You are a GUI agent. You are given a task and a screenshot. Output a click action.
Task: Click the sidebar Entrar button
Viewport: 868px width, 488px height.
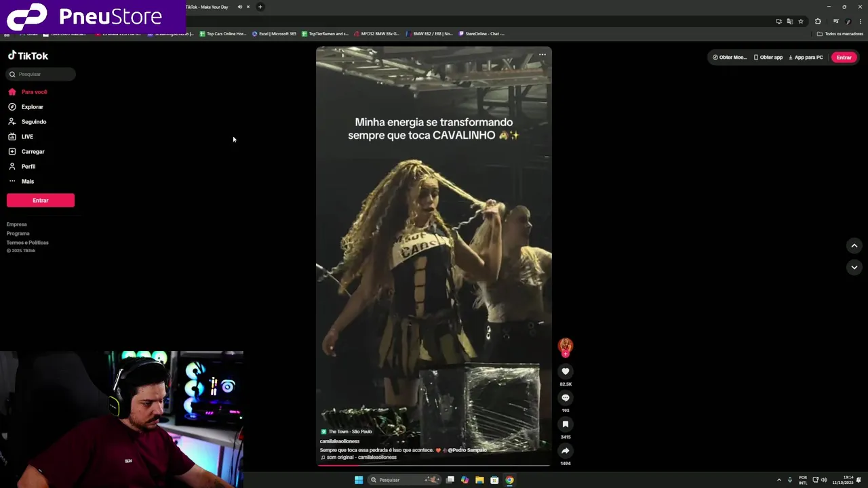coord(41,200)
